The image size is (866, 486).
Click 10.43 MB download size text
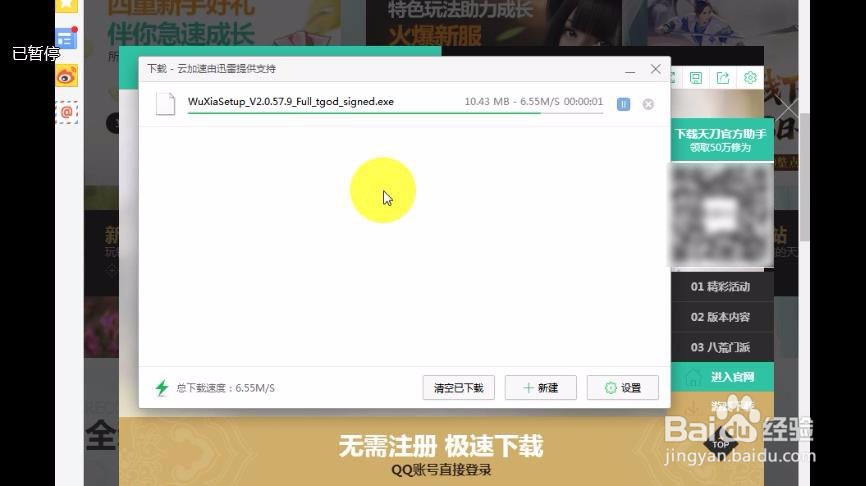pyautogui.click(x=487, y=102)
